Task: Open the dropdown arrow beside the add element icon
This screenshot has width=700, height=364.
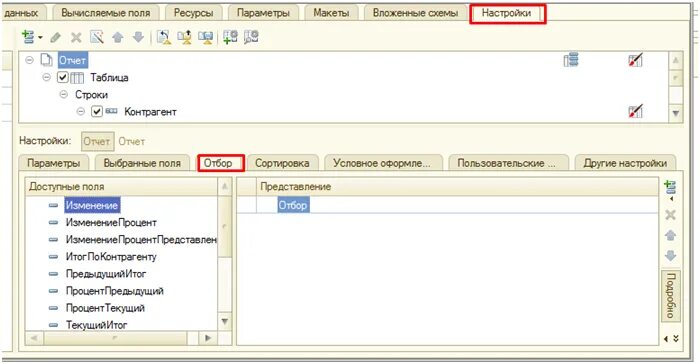Action: click(x=41, y=38)
